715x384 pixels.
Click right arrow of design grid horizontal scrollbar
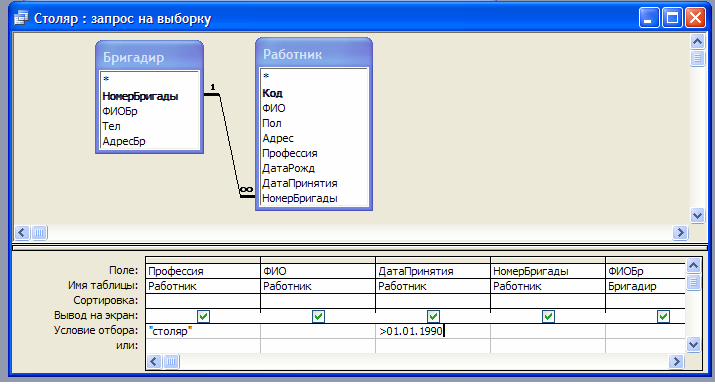point(676,362)
